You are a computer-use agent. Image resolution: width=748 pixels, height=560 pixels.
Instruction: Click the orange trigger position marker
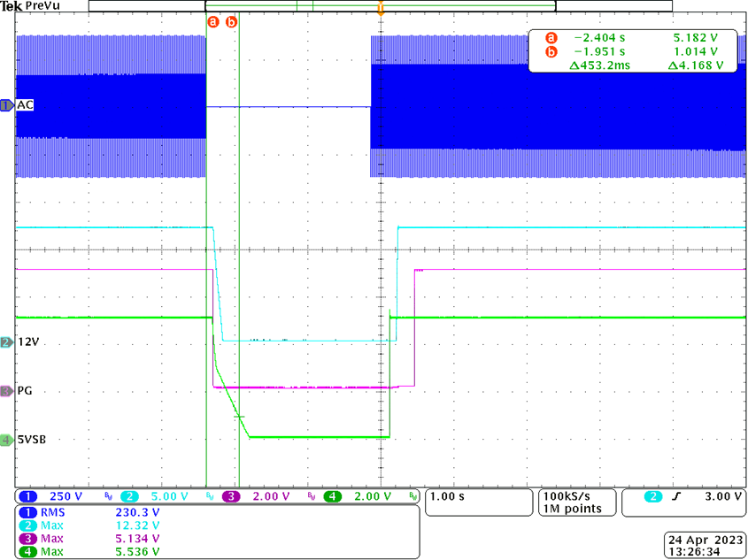tap(381, 10)
